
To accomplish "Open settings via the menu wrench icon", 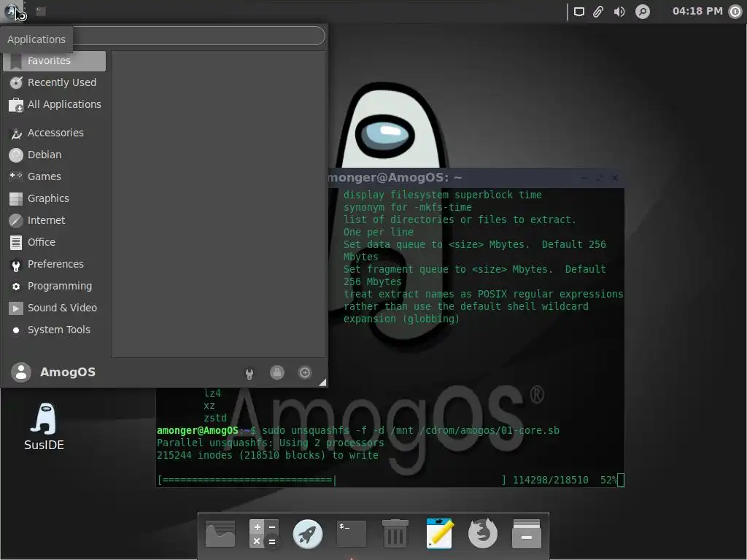I will click(249, 374).
